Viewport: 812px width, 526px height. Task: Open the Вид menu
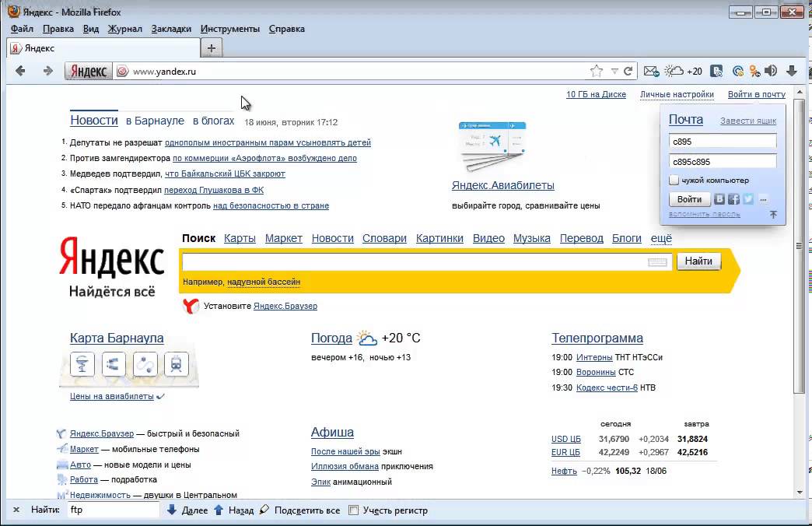(91, 29)
